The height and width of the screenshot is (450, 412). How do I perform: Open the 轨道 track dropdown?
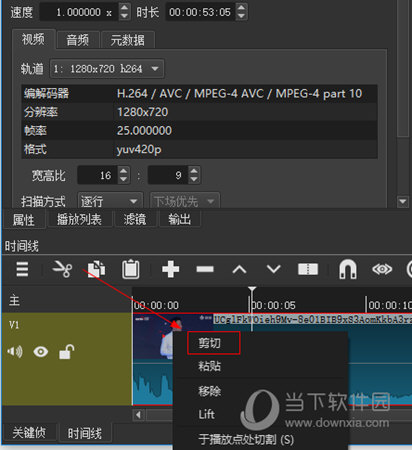click(x=107, y=69)
